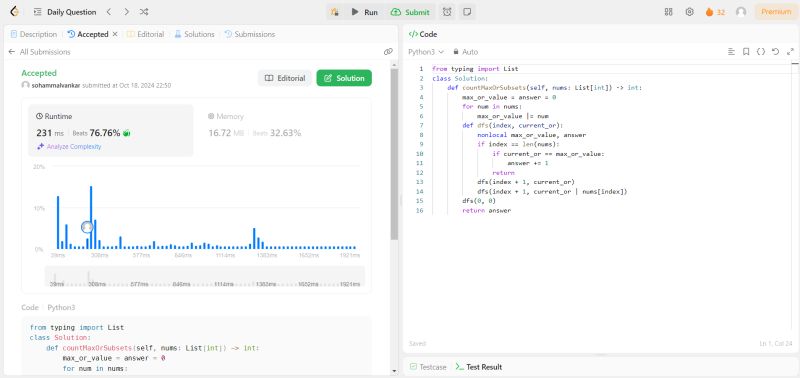The width and height of the screenshot is (800, 378).
Task: Click the green Solution button
Action: coord(344,78)
